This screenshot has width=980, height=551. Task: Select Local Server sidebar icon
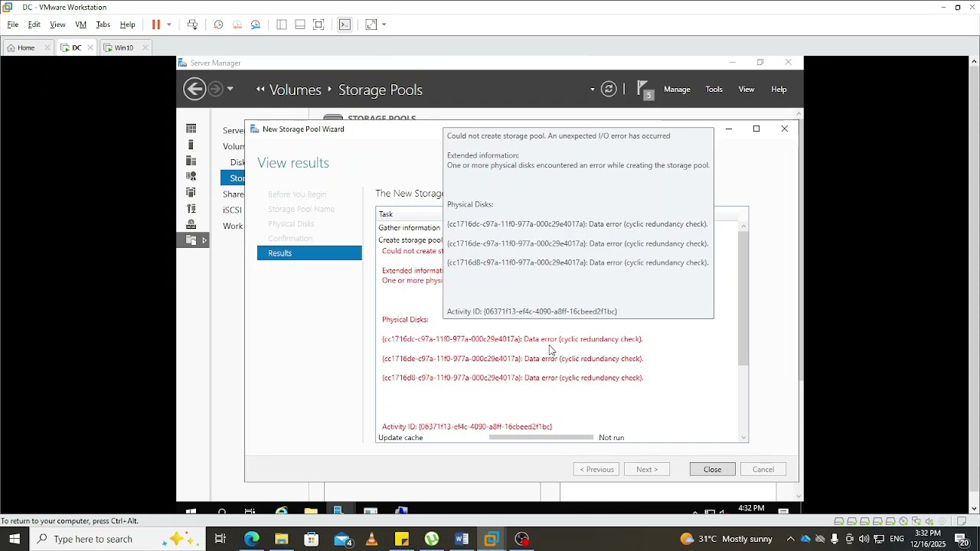(x=191, y=145)
